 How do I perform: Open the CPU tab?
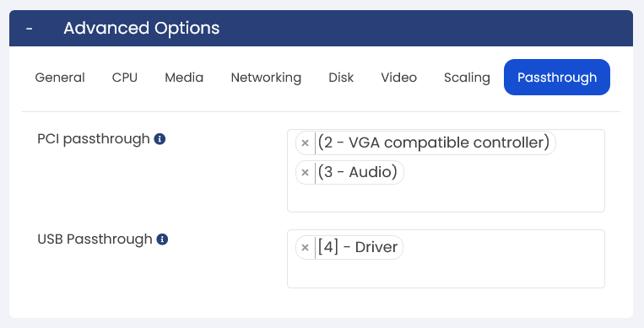125,78
